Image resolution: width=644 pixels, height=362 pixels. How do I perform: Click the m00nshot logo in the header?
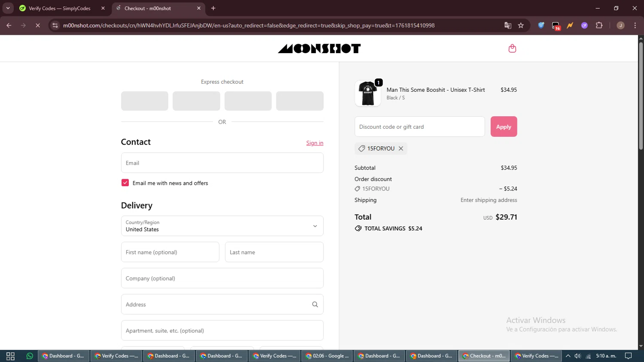[319, 48]
